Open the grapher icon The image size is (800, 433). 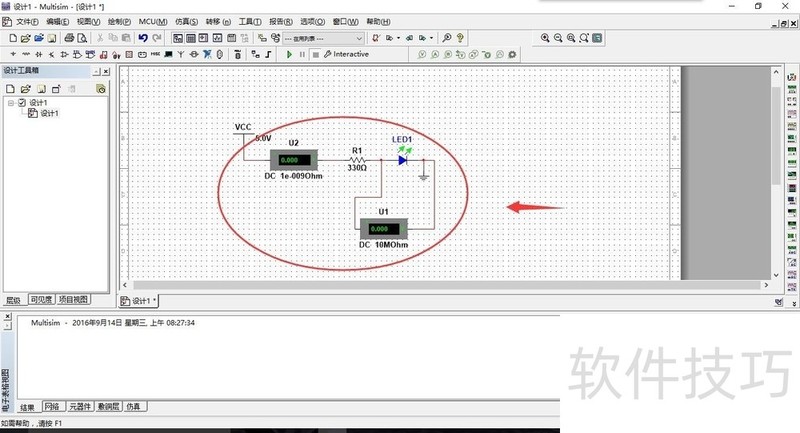[217, 38]
